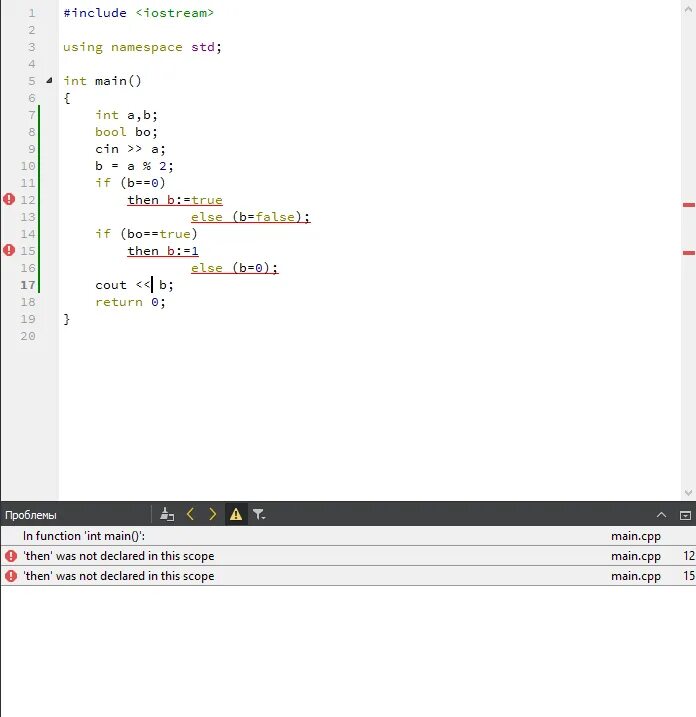This screenshot has height=717, width=696.
Task: Click main.cpp in the line 15 issue row
Action: point(636,576)
